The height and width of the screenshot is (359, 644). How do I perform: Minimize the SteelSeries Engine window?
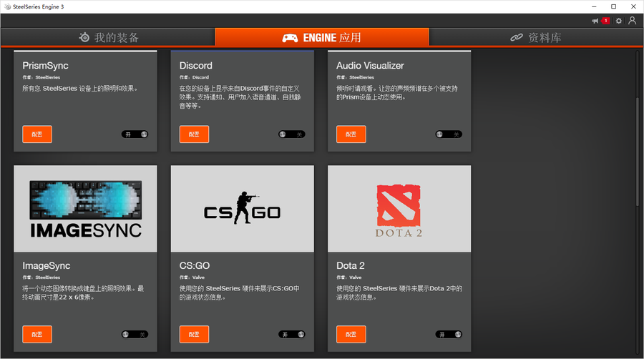594,6
